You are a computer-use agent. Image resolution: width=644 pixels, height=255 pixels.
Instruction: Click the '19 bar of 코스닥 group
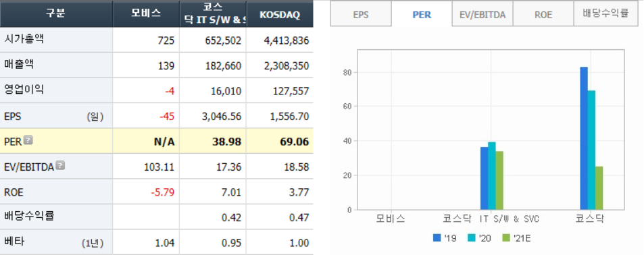pyautogui.click(x=584, y=138)
